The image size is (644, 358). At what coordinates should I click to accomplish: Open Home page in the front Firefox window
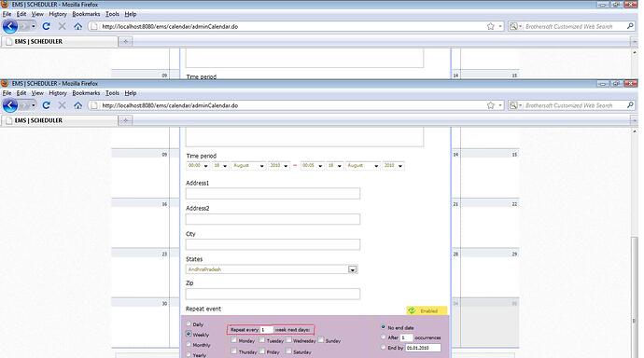78,105
